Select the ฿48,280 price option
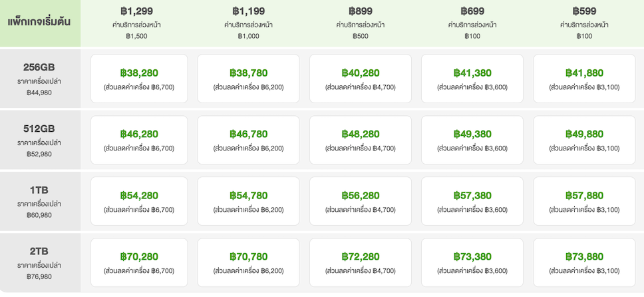The image size is (644, 297). tap(360, 140)
